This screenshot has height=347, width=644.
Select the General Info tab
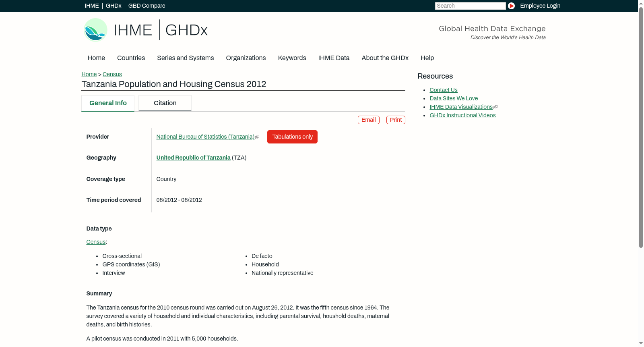108,103
